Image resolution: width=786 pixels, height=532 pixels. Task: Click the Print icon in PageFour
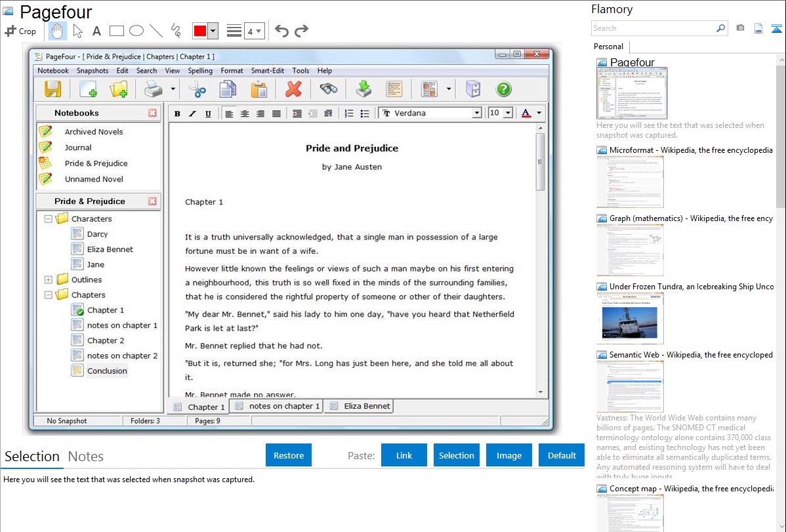coord(154,89)
